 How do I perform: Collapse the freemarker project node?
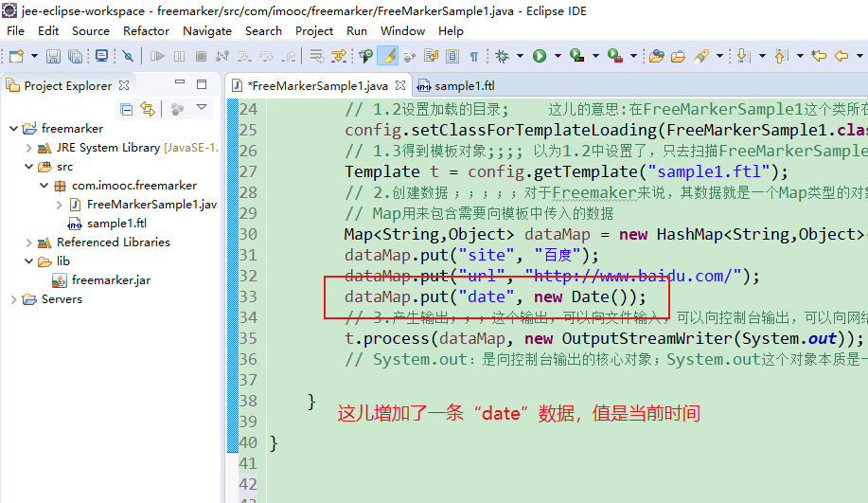[x=14, y=129]
